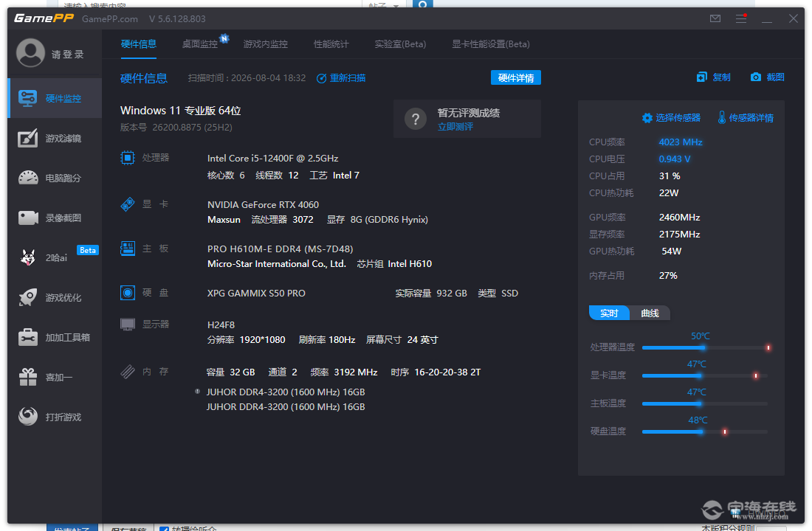Screen dimensions: 812x531
Task: Click the 处理器 CPU chip icon
Action: point(128,157)
